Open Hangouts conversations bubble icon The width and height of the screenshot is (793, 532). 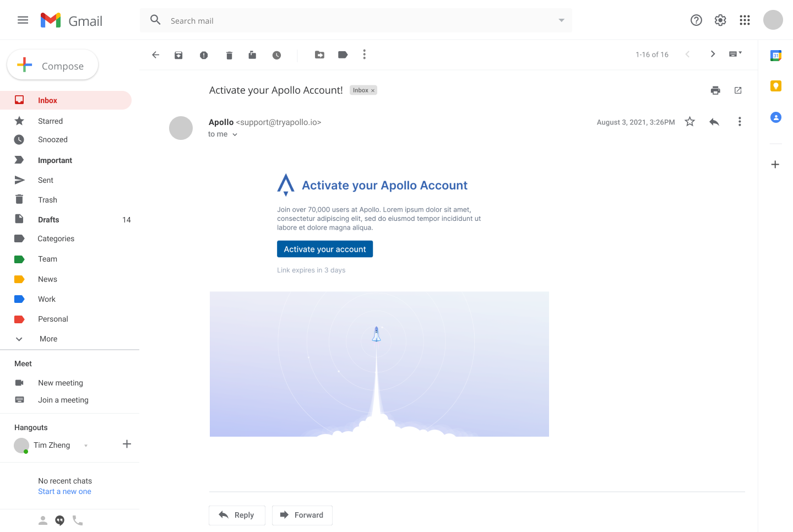pos(60,520)
